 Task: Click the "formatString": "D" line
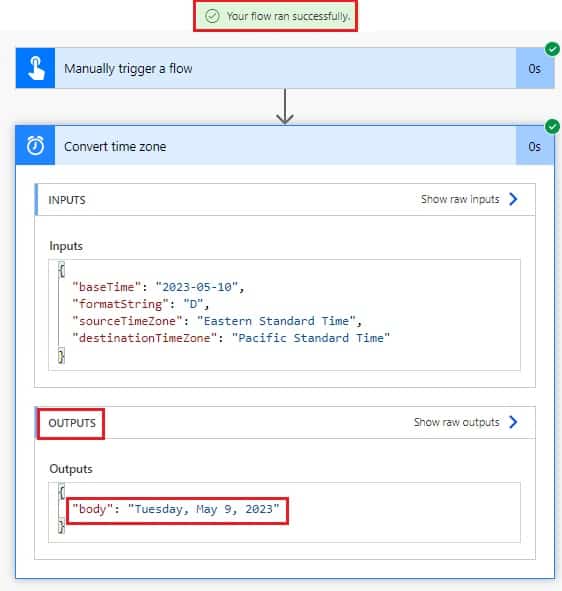(x=141, y=304)
